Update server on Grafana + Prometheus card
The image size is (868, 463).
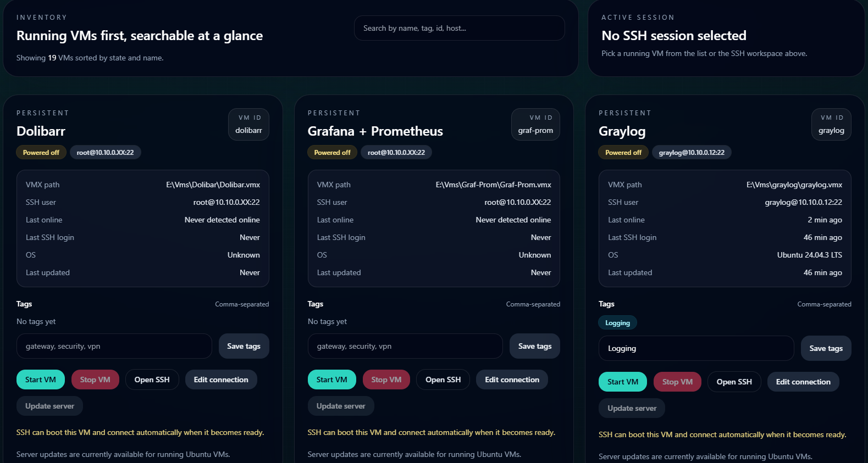tap(341, 406)
